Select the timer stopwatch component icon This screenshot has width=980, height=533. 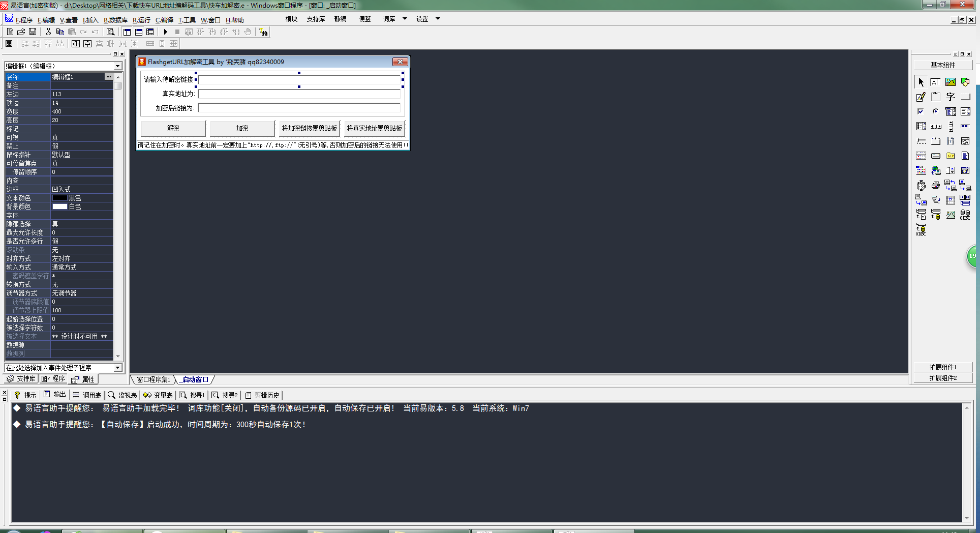pos(921,185)
